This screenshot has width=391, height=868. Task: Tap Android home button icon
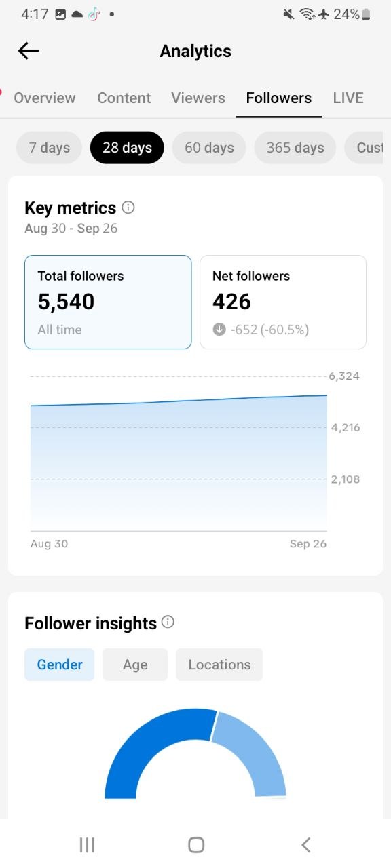(x=196, y=844)
